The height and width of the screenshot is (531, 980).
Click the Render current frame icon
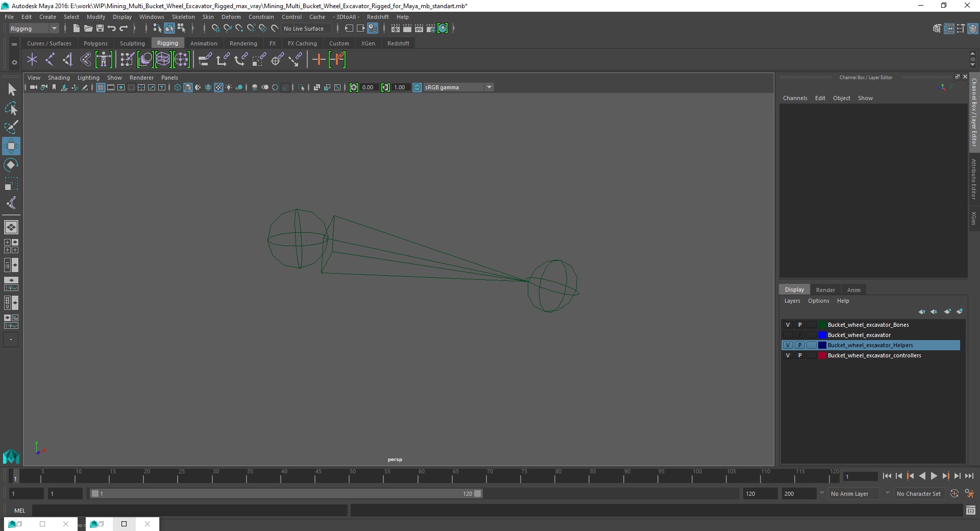[x=407, y=29]
